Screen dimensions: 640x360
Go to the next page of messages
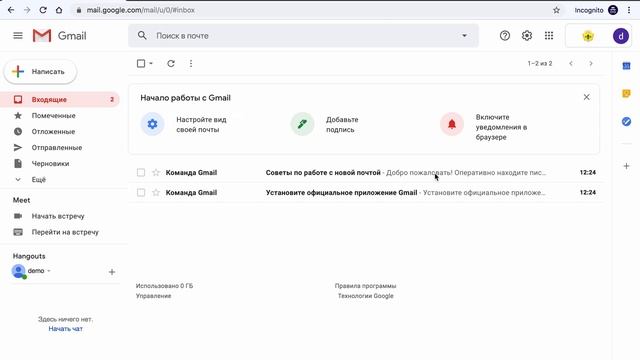[x=591, y=63]
